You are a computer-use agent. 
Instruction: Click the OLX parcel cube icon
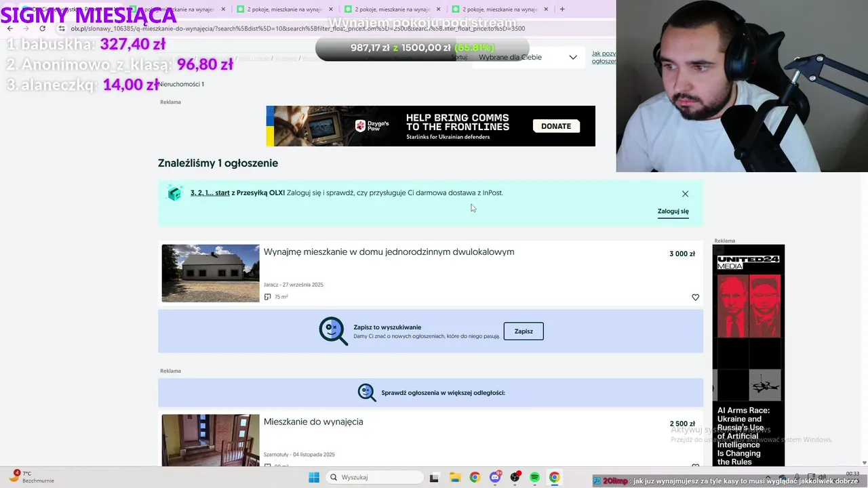pos(175,193)
